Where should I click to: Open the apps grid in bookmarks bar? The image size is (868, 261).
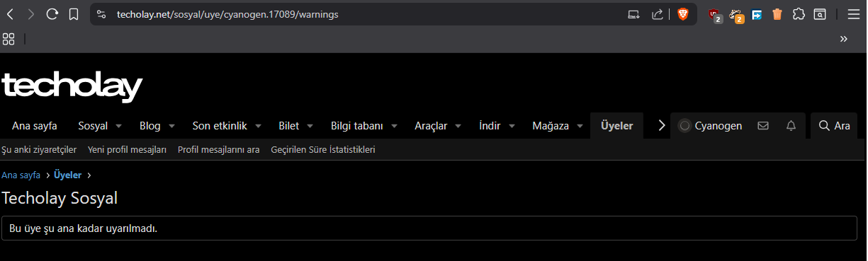9,39
